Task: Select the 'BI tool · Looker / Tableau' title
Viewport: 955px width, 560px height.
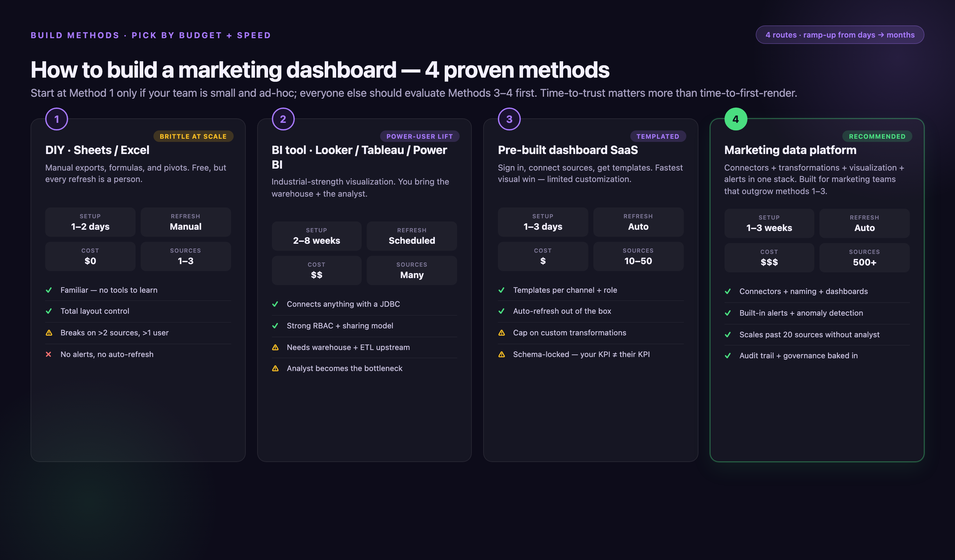Action: click(359, 157)
